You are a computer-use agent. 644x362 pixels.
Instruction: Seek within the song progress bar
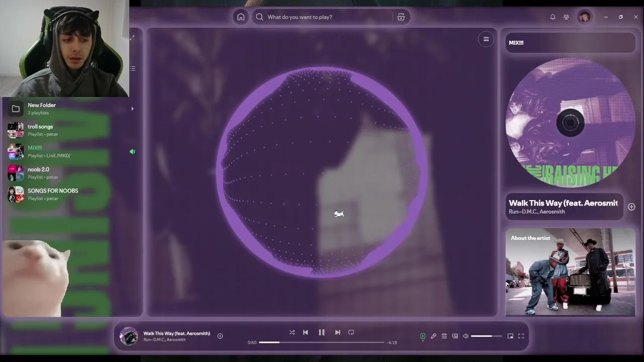click(321, 342)
